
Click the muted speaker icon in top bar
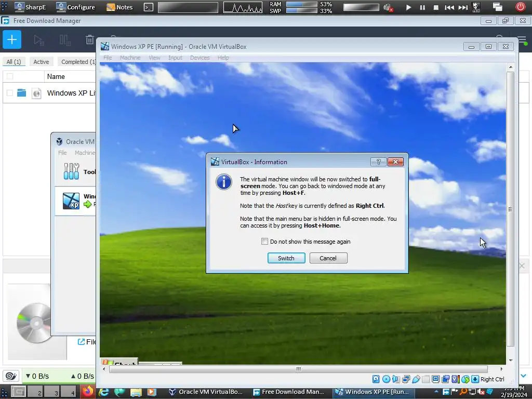[388, 7]
